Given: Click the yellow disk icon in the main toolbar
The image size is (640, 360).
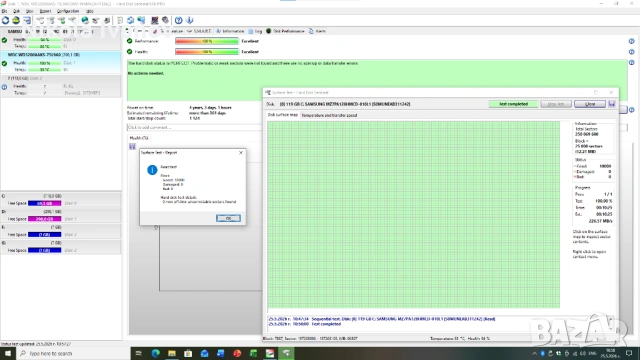Looking at the screenshot, I should (16, 20).
